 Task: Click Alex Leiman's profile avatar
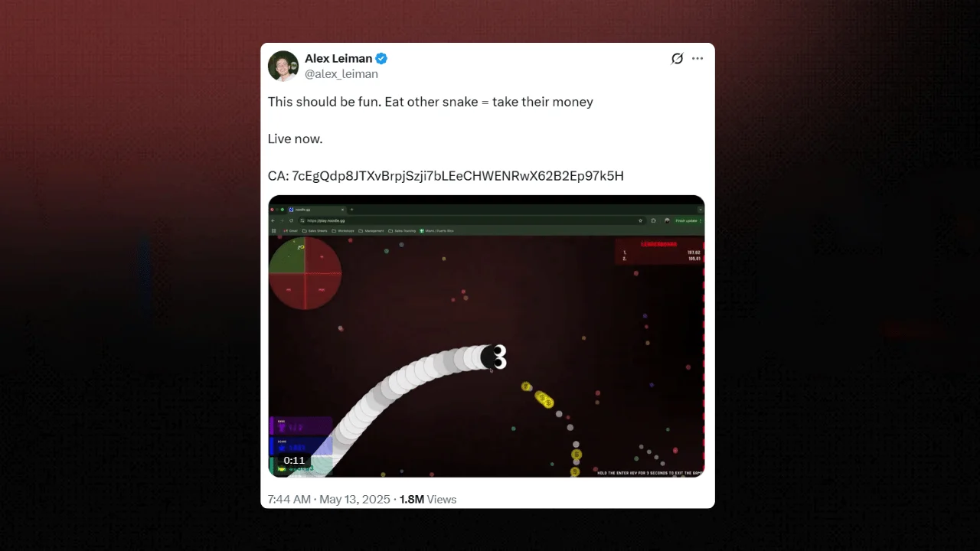[x=283, y=66]
